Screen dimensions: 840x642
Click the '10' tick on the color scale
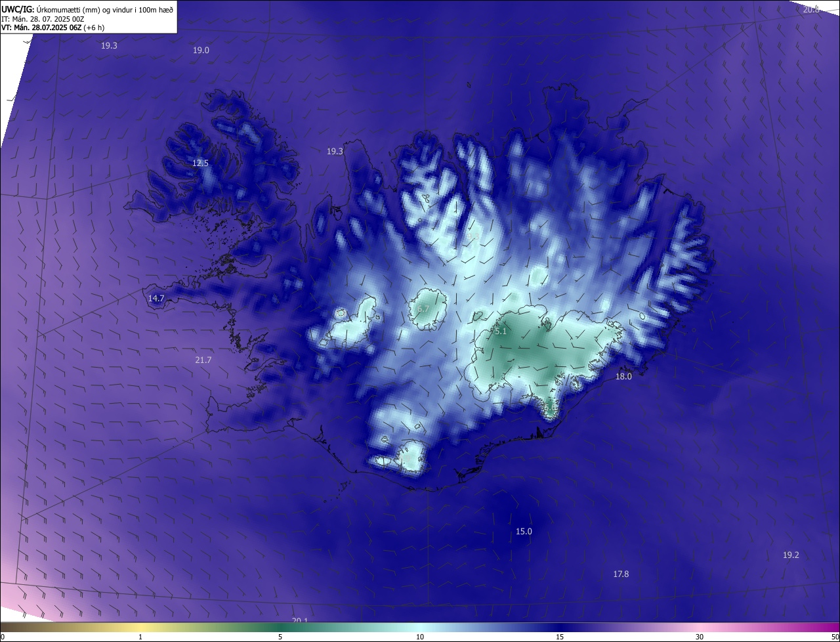420,637
